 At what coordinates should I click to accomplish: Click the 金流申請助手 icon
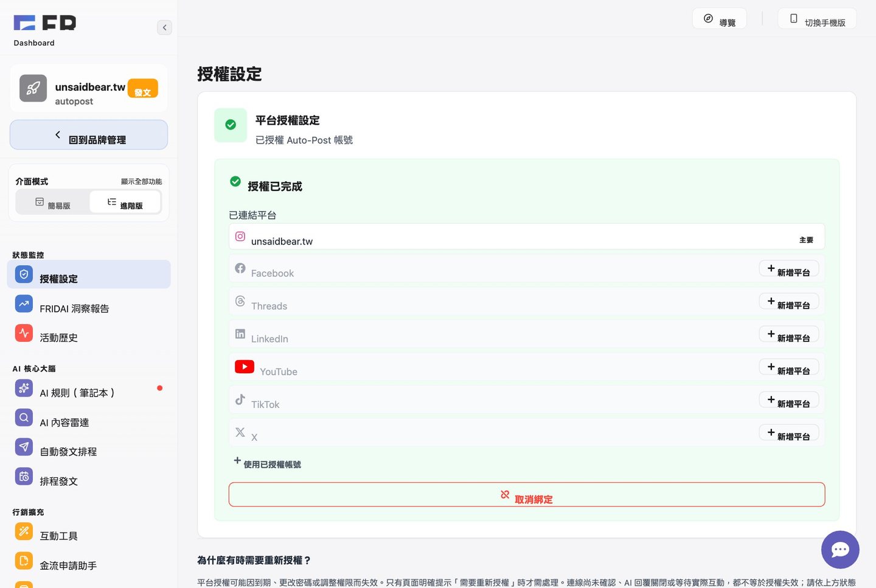click(x=24, y=561)
